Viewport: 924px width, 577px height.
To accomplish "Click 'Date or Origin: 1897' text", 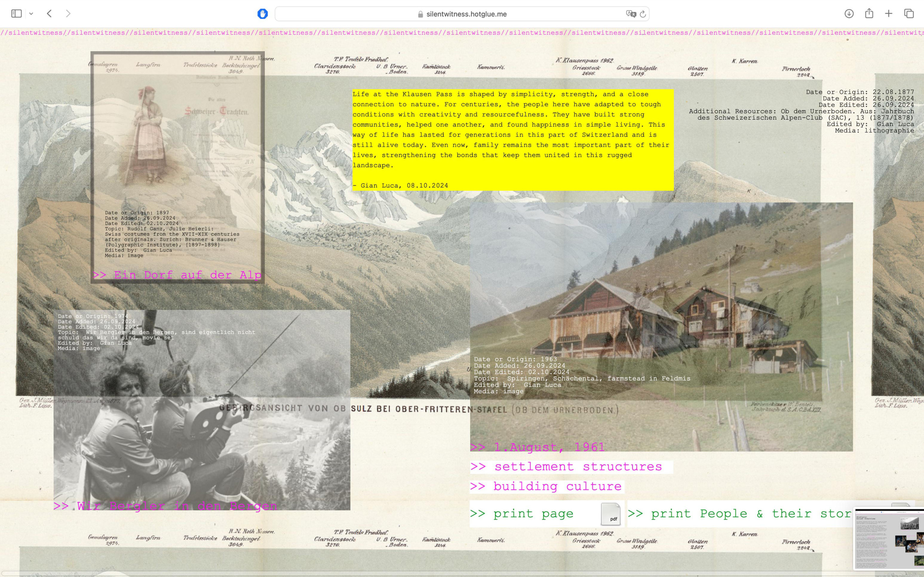I will pos(137,212).
